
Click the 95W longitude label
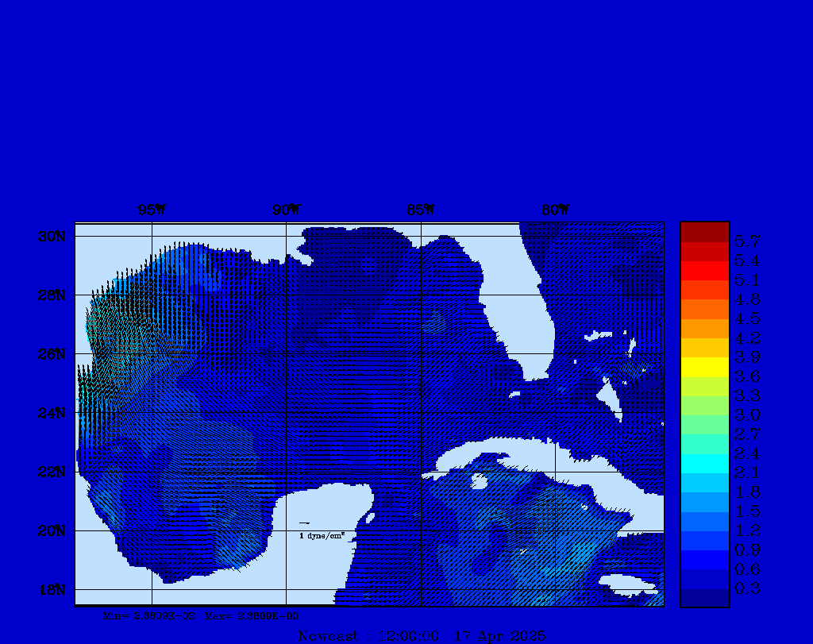[152, 210]
